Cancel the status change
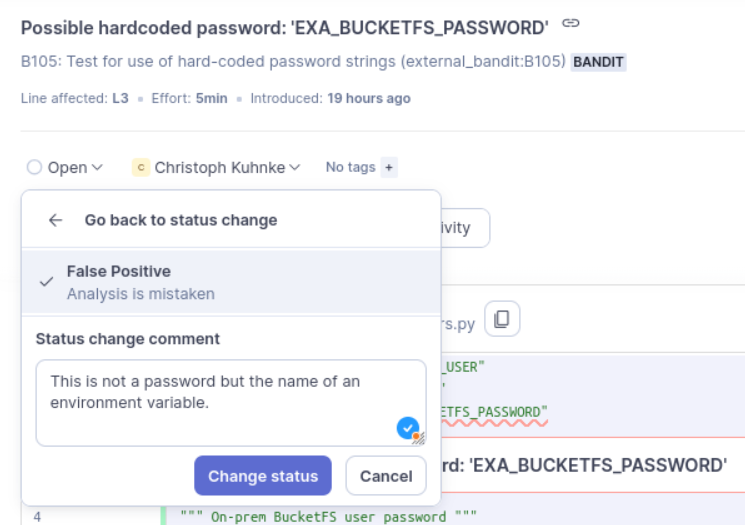The width and height of the screenshot is (745, 525). pos(386,476)
